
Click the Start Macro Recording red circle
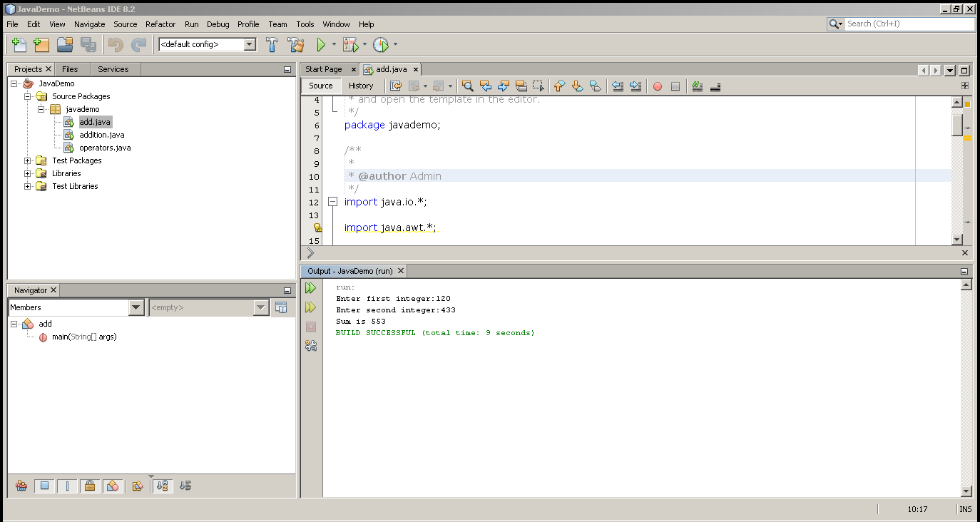658,86
